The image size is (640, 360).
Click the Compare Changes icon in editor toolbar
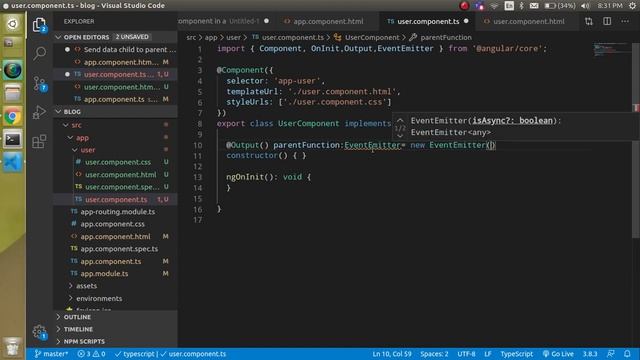coord(589,21)
